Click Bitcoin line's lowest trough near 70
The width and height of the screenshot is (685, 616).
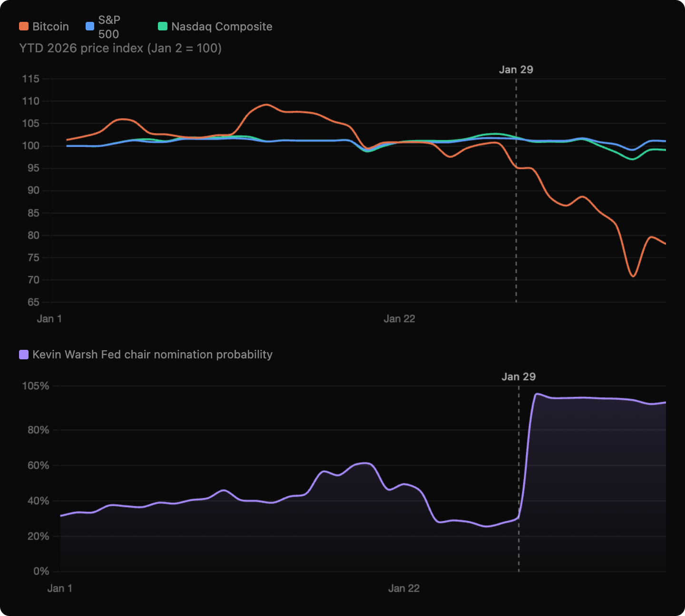(x=633, y=276)
